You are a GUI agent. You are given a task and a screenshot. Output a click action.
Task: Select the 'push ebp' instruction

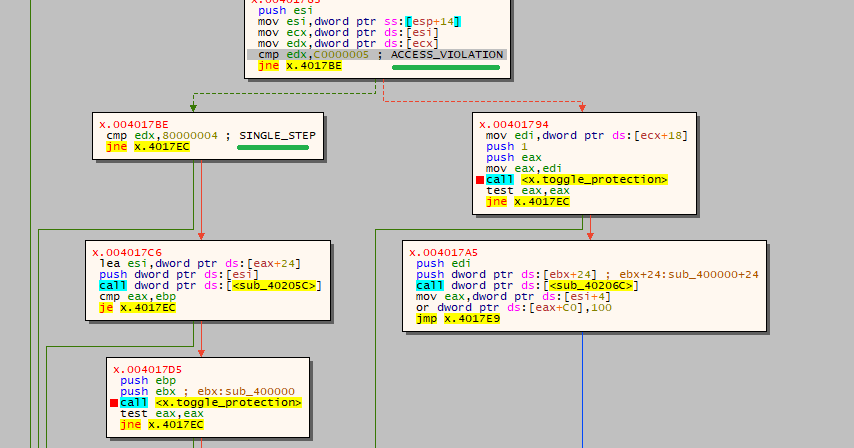pos(148,381)
